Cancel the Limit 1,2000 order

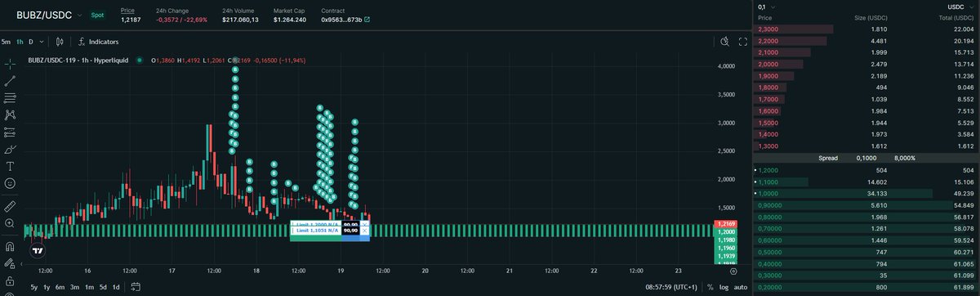(x=365, y=223)
